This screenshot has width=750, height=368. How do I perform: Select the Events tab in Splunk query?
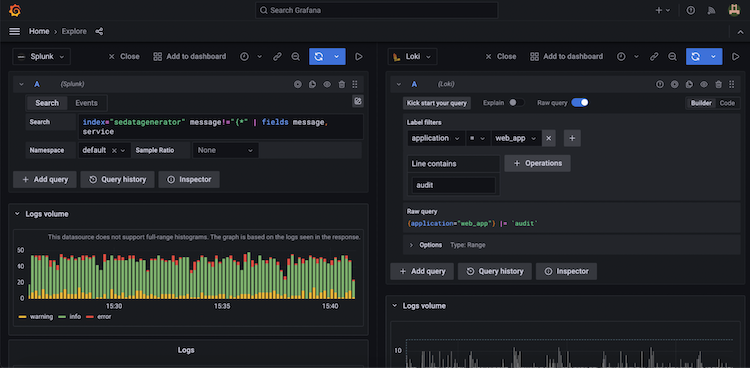tap(87, 103)
